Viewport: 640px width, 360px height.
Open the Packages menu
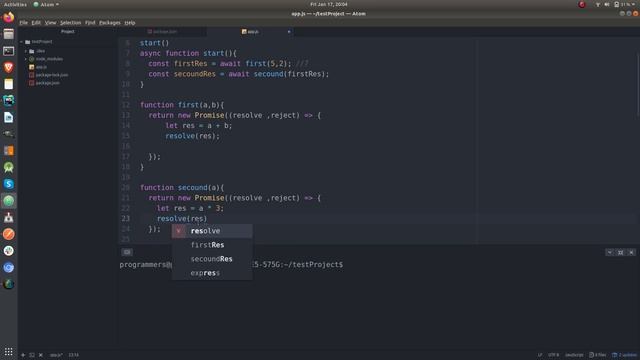[110, 23]
